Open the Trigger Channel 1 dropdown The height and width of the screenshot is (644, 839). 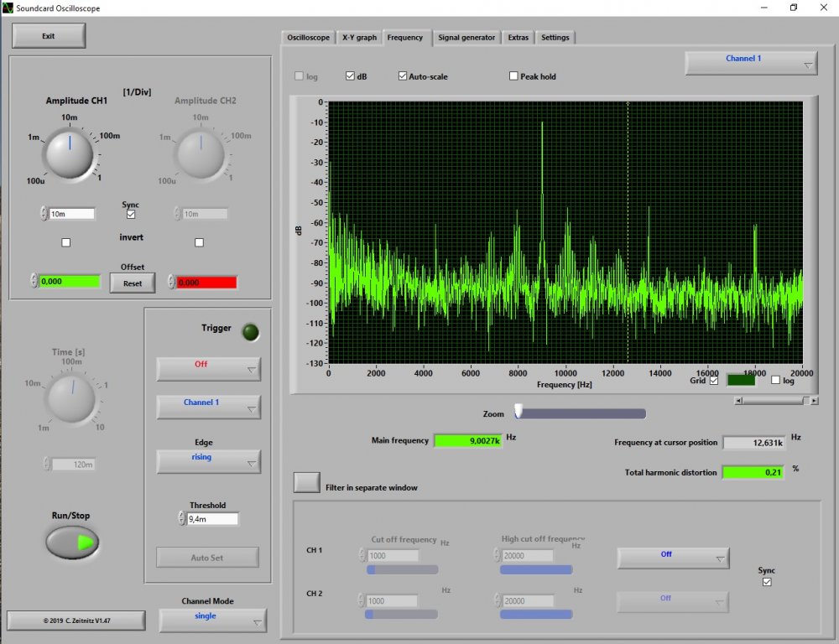tap(208, 407)
